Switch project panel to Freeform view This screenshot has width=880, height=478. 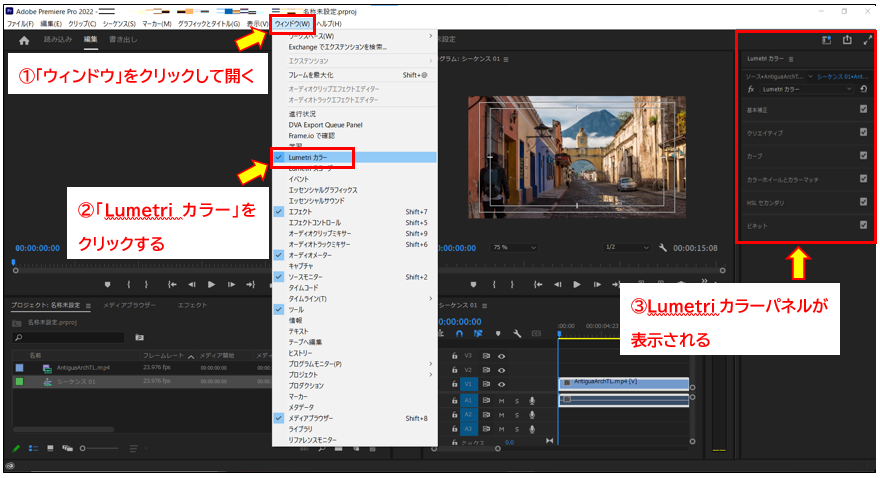tap(67, 448)
